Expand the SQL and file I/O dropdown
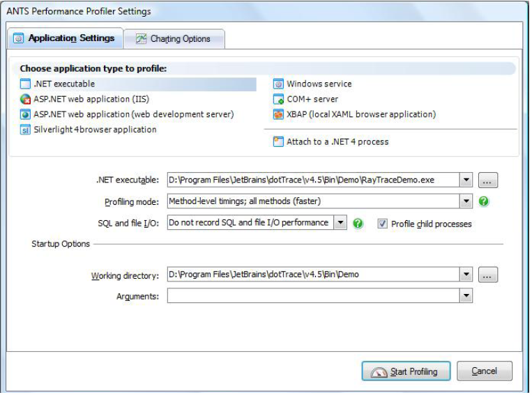This screenshot has height=395, width=532. coord(340,223)
